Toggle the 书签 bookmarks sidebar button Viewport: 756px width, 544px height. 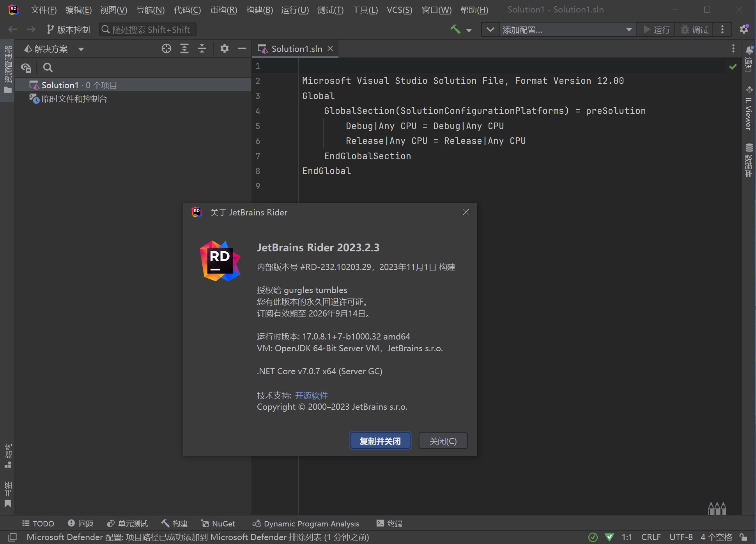[x=7, y=494]
